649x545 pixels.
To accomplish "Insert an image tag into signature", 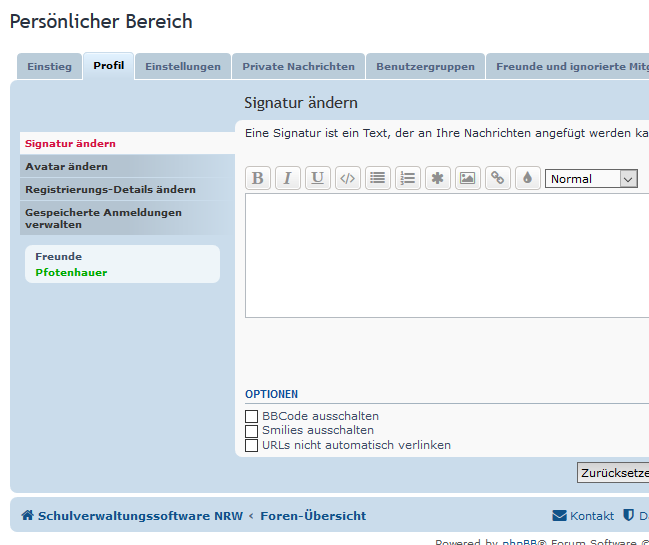I will [x=467, y=178].
